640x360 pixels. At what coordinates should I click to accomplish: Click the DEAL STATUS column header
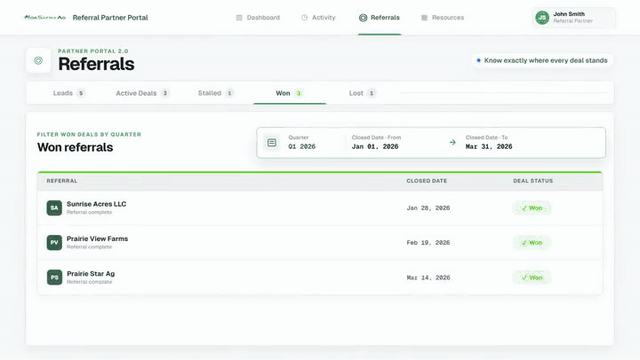point(533,181)
